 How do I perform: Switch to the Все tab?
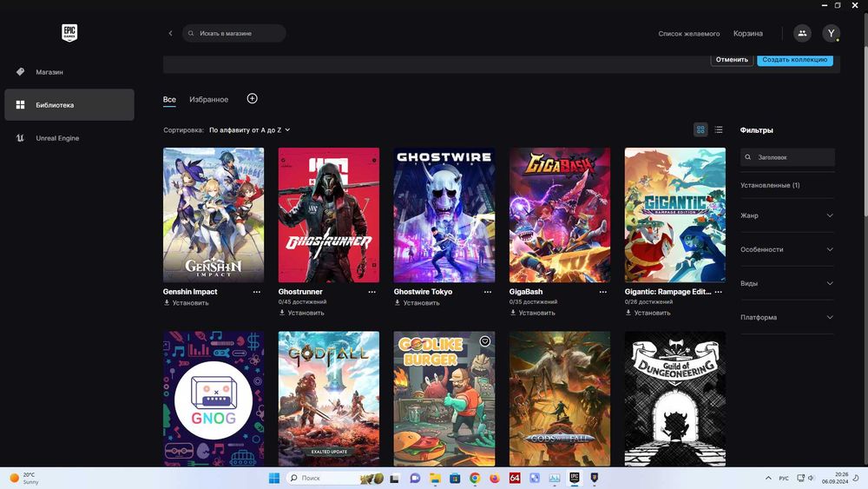(169, 100)
